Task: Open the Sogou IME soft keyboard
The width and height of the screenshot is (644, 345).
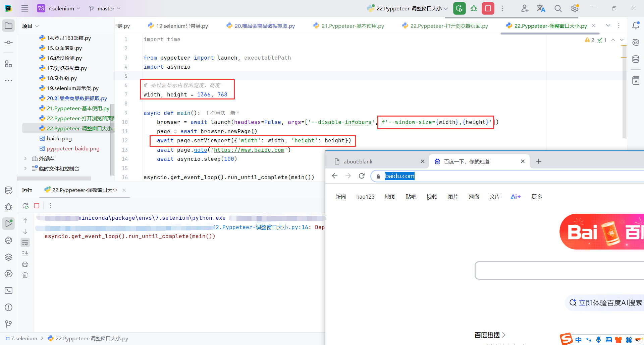Action: pos(609,340)
